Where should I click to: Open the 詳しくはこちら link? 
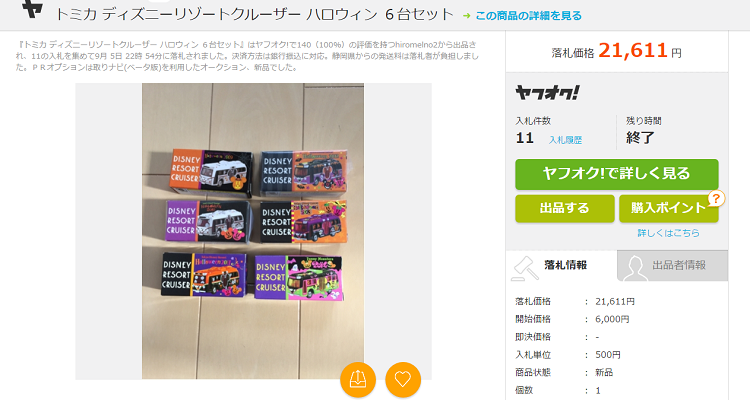668,233
